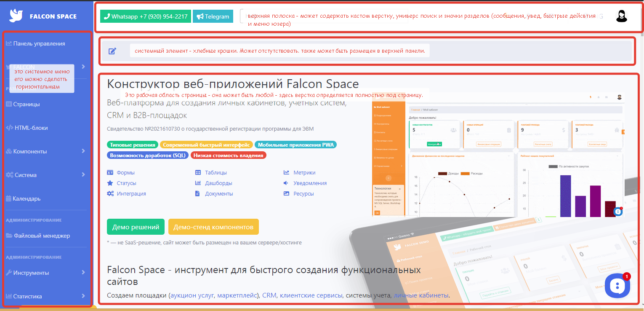The width and height of the screenshot is (644, 311).
Task: Expand the Компоненты sidebar submenu
Action: pos(83,151)
